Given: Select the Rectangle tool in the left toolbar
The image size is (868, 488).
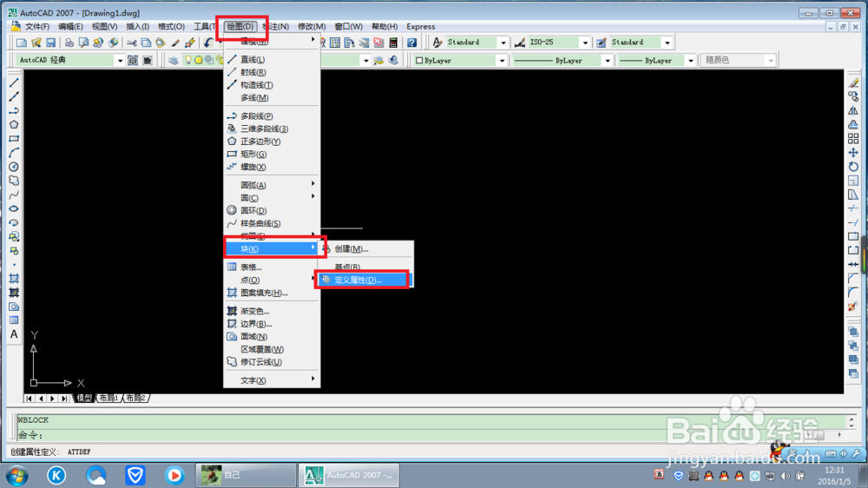Looking at the screenshot, I should click(x=14, y=138).
